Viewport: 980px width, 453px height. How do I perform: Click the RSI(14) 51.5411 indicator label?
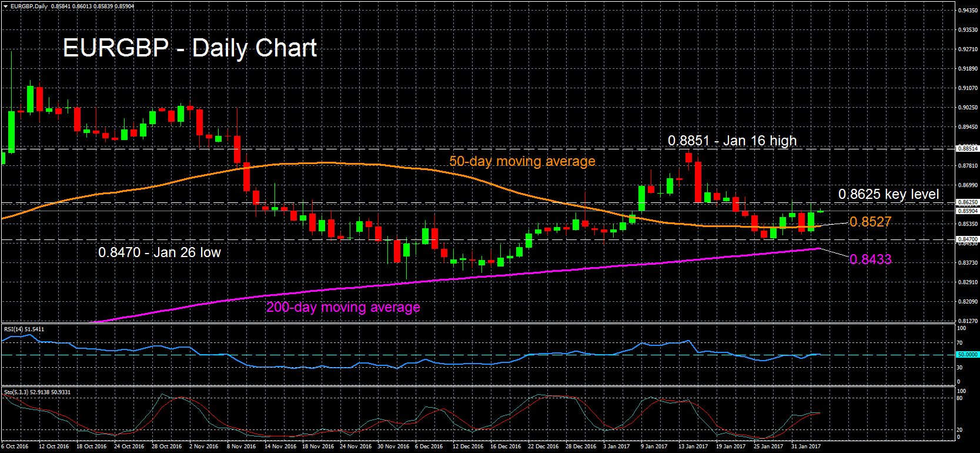pyautogui.click(x=24, y=329)
